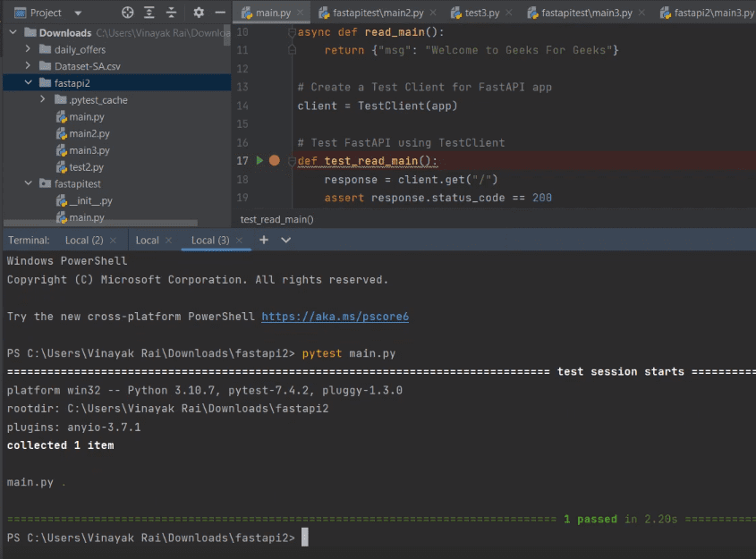The height and width of the screenshot is (559, 756).
Task: Toggle code folding at line 10
Action: 292,32
